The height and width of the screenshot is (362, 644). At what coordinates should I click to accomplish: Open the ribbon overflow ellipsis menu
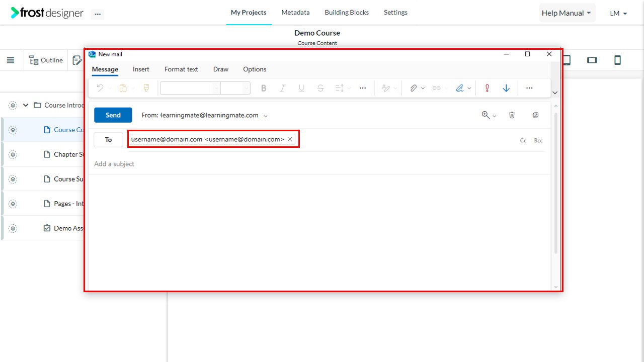[529, 88]
